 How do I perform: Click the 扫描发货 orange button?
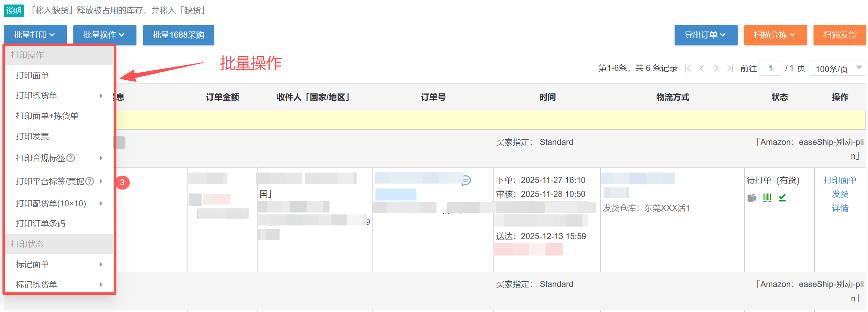[839, 35]
